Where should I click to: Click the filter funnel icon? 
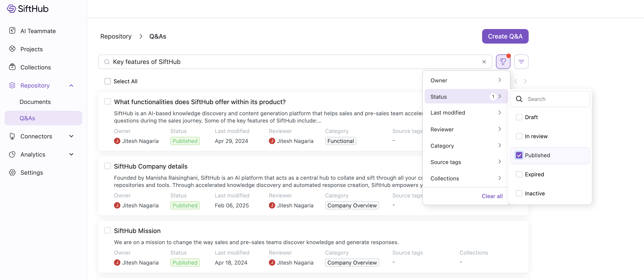pos(503,62)
